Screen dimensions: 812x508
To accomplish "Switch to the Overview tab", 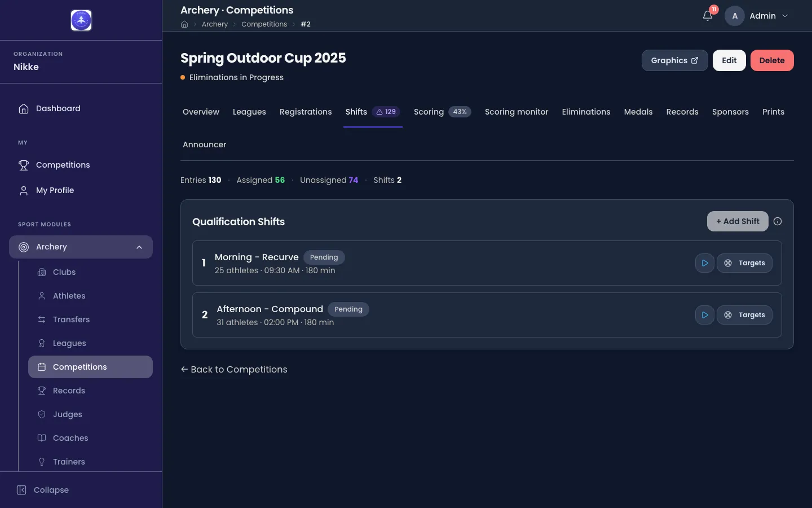I will click(x=201, y=112).
